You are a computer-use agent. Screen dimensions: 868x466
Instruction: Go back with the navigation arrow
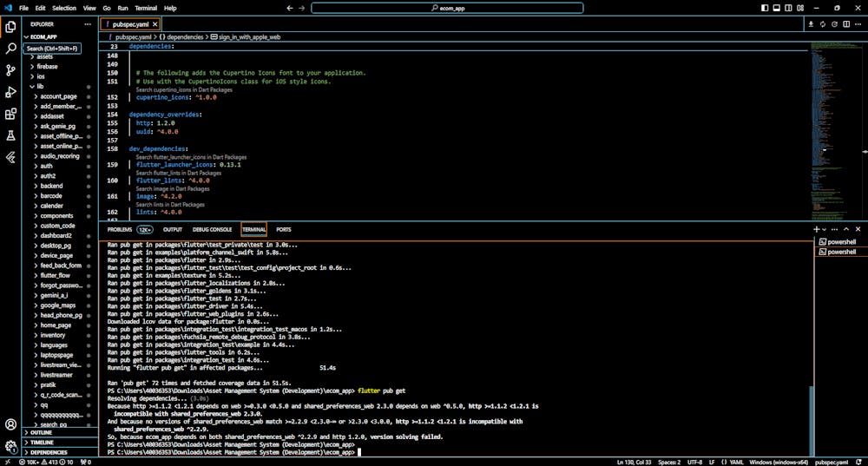point(290,8)
